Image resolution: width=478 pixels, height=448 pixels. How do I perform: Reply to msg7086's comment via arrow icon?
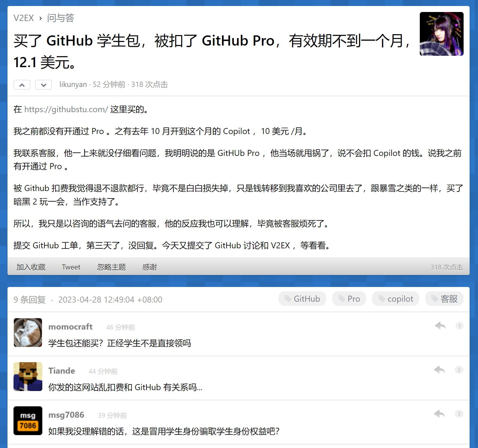pos(439,414)
